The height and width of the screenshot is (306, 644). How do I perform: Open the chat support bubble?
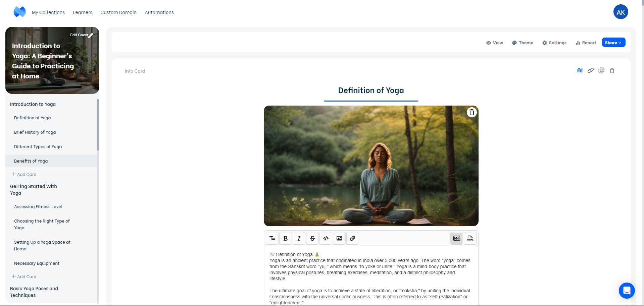point(627,291)
